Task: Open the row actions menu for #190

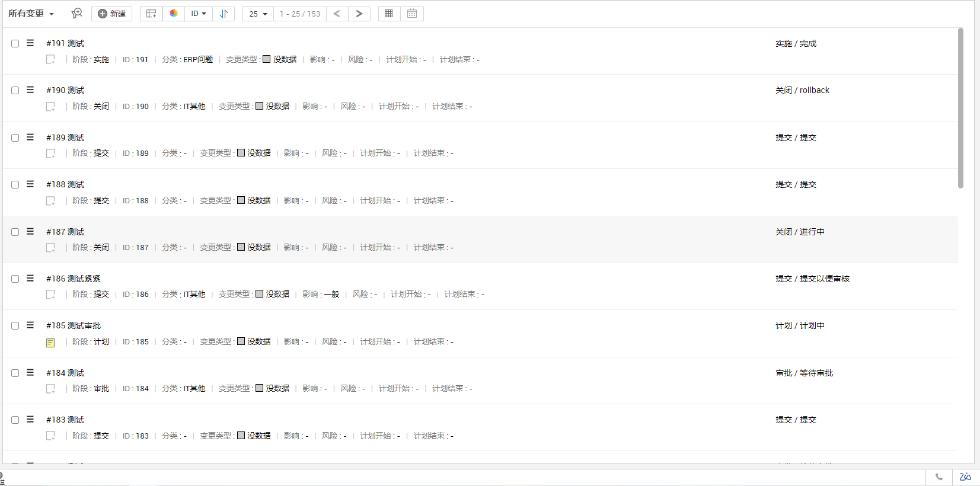Action: tap(30, 90)
